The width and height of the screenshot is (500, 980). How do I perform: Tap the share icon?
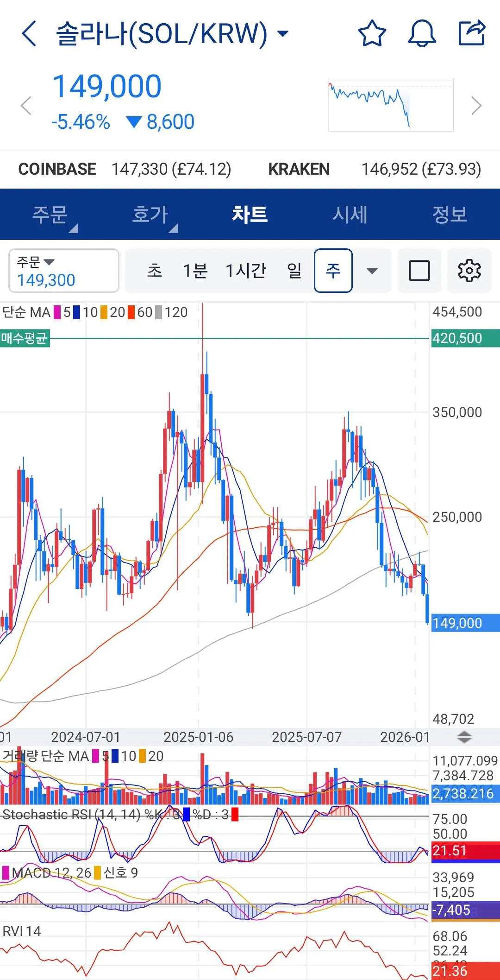[x=472, y=33]
